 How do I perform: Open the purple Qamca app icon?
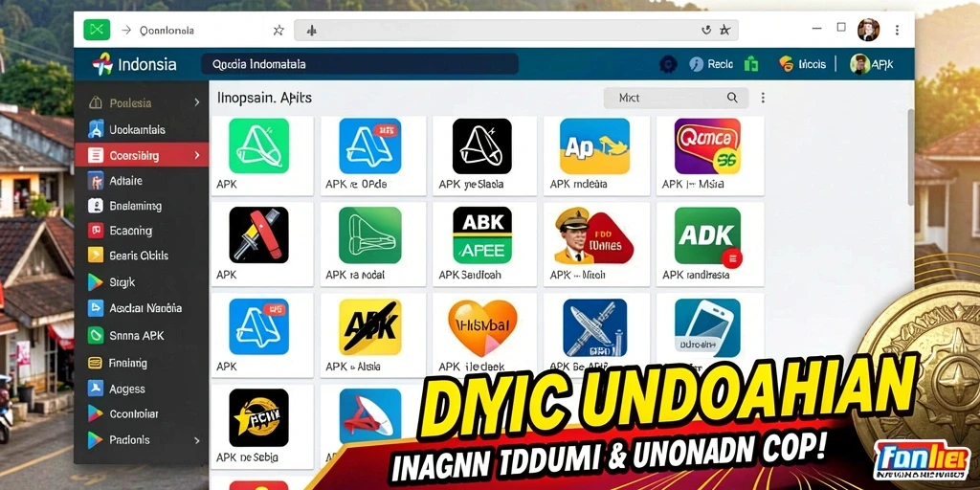[x=707, y=145]
